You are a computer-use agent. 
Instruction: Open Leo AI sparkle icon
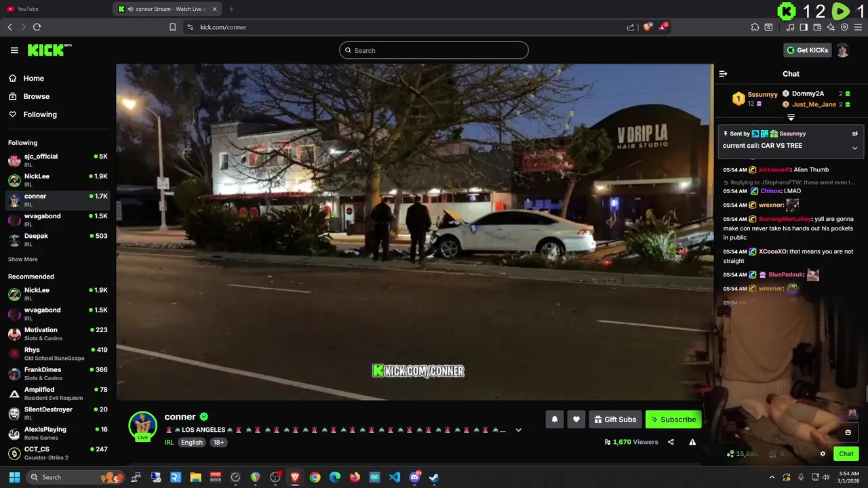(831, 27)
